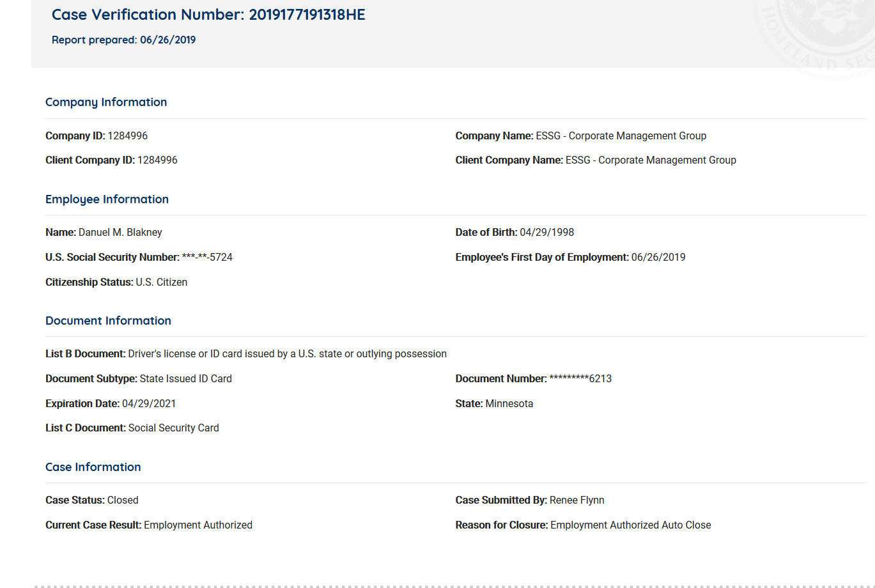Click the List C Document Social Security Card
The image size is (875, 588).
coord(173,428)
